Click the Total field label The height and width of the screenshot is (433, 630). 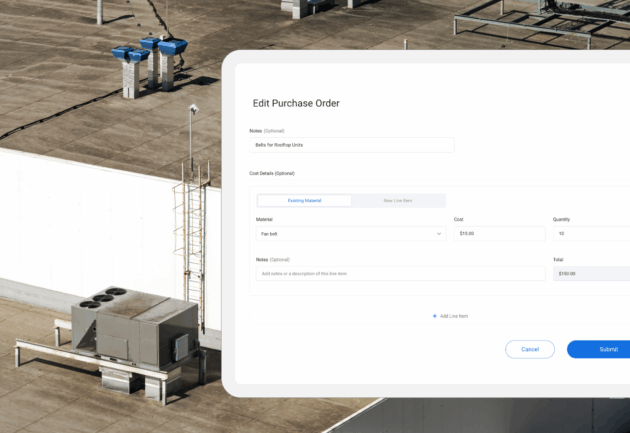(x=558, y=259)
